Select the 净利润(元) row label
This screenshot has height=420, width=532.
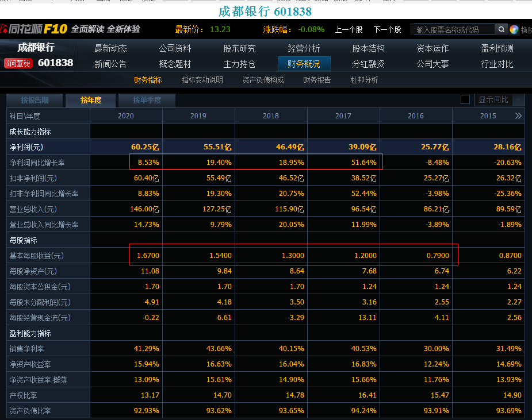[x=26, y=147]
